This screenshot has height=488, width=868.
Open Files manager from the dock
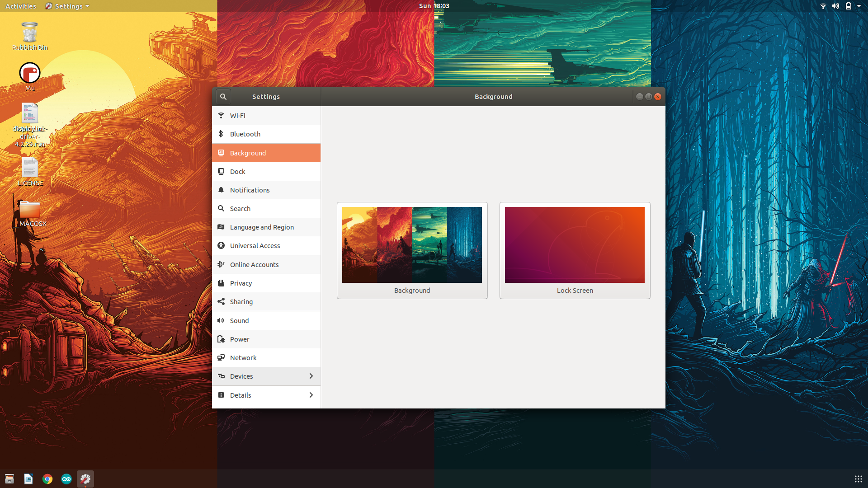(x=9, y=479)
